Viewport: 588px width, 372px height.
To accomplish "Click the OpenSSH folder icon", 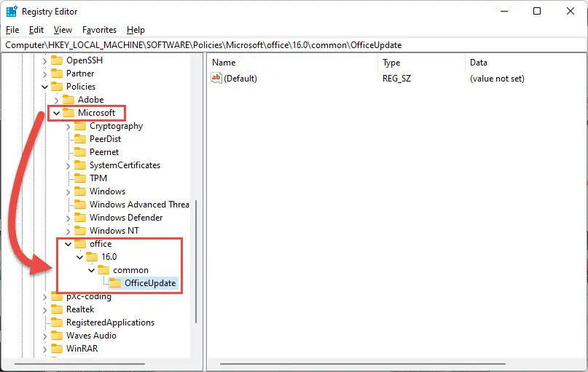I will coord(57,60).
